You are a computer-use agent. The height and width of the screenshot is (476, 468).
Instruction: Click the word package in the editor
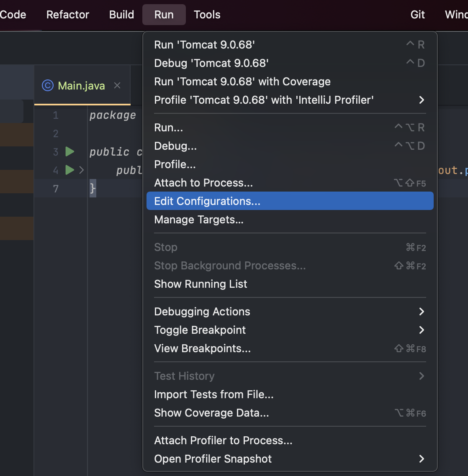pos(113,115)
